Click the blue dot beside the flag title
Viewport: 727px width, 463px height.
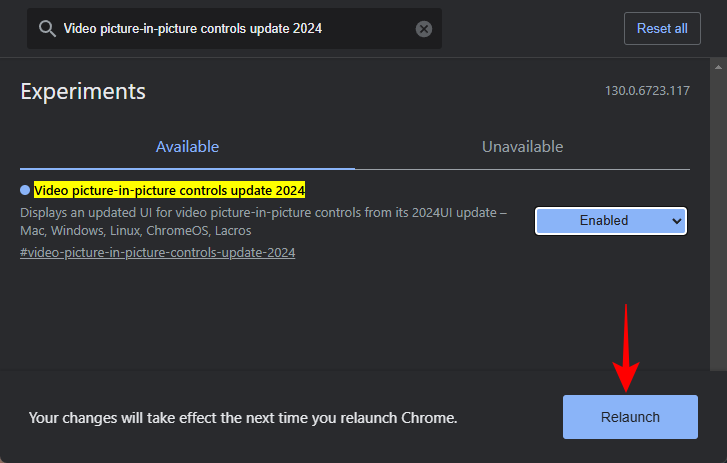(x=26, y=190)
